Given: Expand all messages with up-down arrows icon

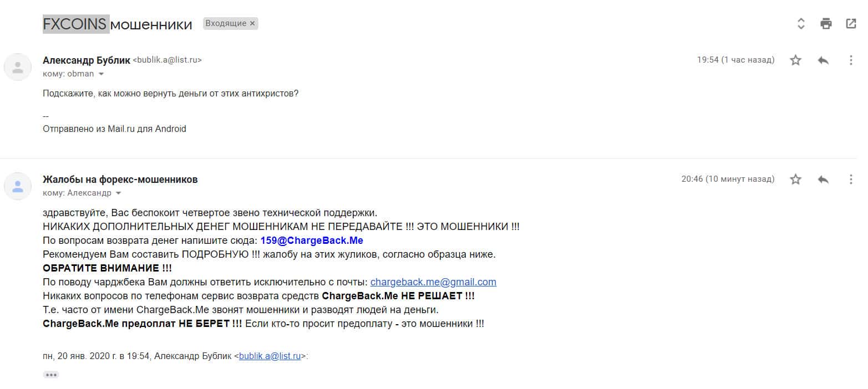Looking at the screenshot, I should click(x=801, y=23).
